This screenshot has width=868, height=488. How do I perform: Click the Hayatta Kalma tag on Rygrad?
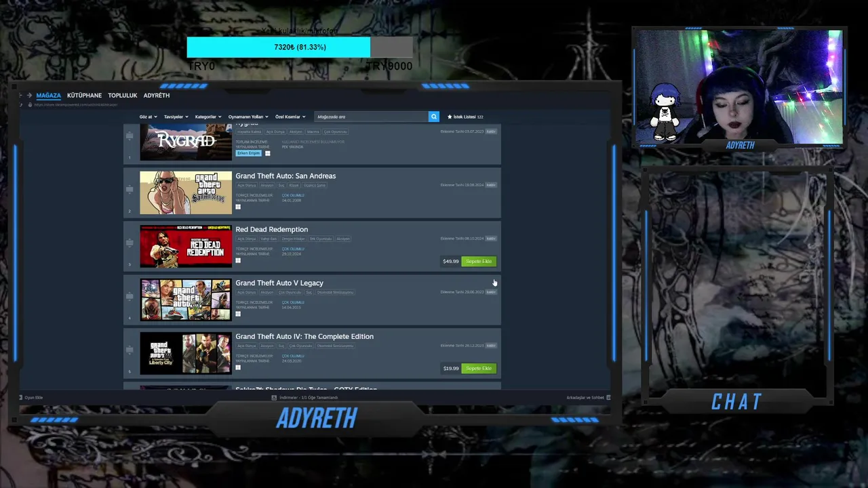tap(249, 131)
